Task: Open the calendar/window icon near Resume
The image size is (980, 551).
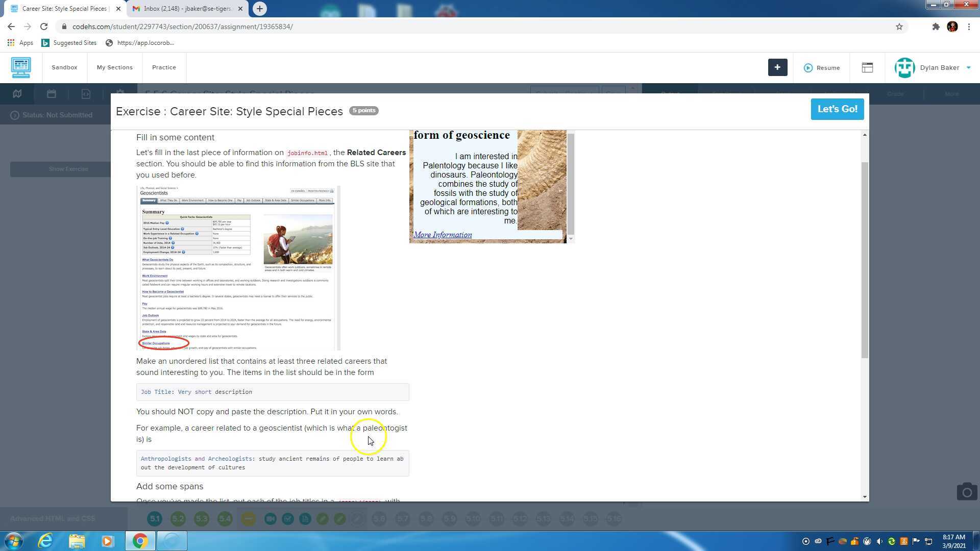Action: click(867, 67)
